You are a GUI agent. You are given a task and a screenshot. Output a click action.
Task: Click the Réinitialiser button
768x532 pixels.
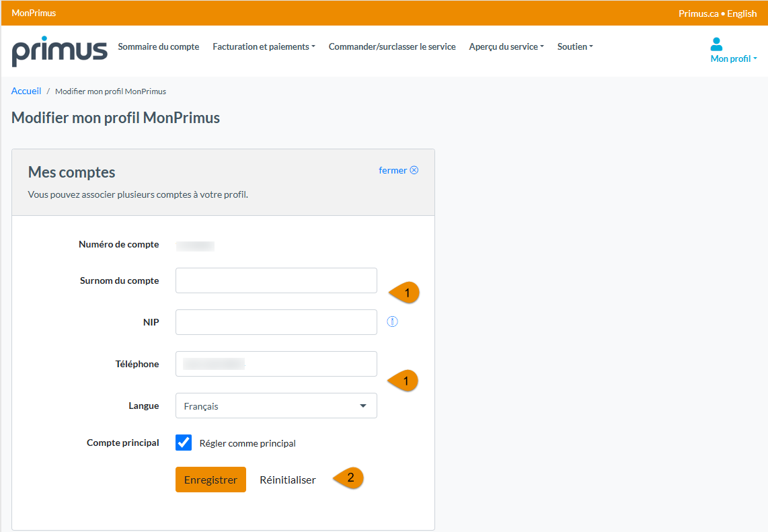tap(288, 480)
